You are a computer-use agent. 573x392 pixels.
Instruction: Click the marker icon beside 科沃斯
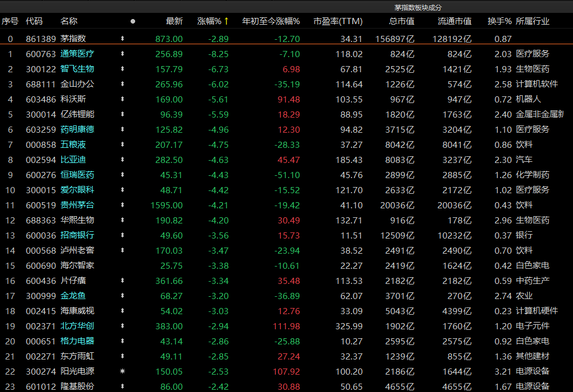[x=122, y=99]
